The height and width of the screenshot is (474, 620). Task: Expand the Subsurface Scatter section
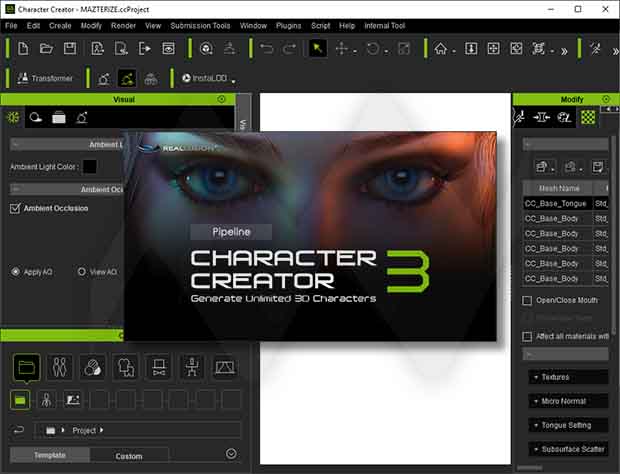[568, 449]
